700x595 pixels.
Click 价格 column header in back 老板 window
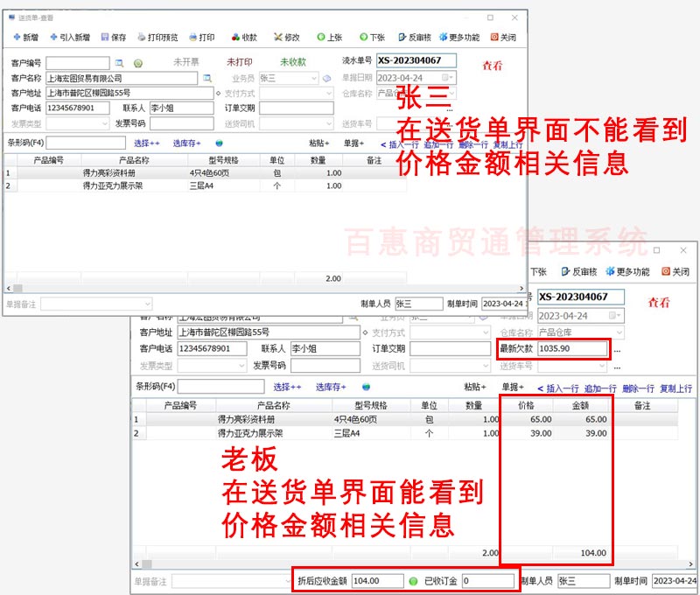(526, 405)
